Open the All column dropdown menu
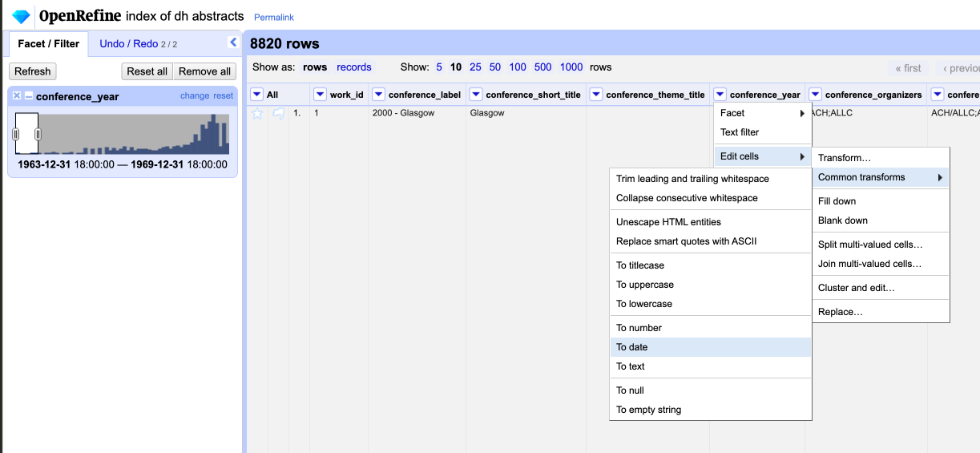Viewport: 980px width, 453px height. (x=257, y=95)
